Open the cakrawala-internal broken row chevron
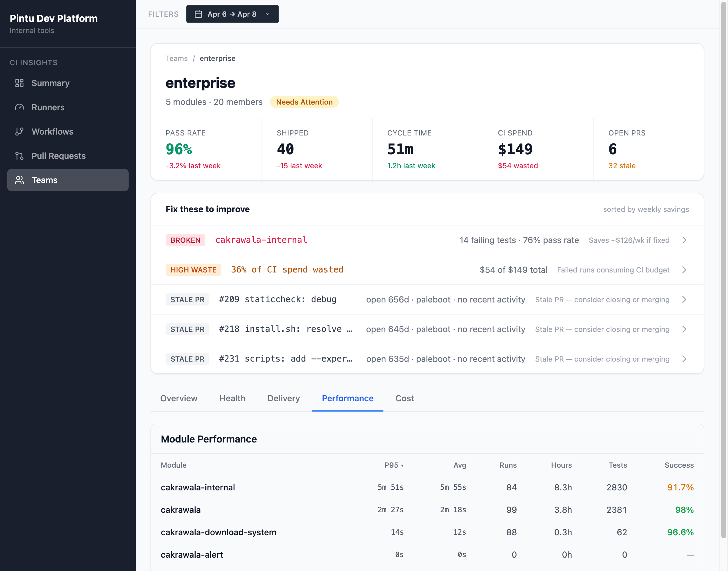Image resolution: width=728 pixels, height=571 pixels. tap(684, 240)
